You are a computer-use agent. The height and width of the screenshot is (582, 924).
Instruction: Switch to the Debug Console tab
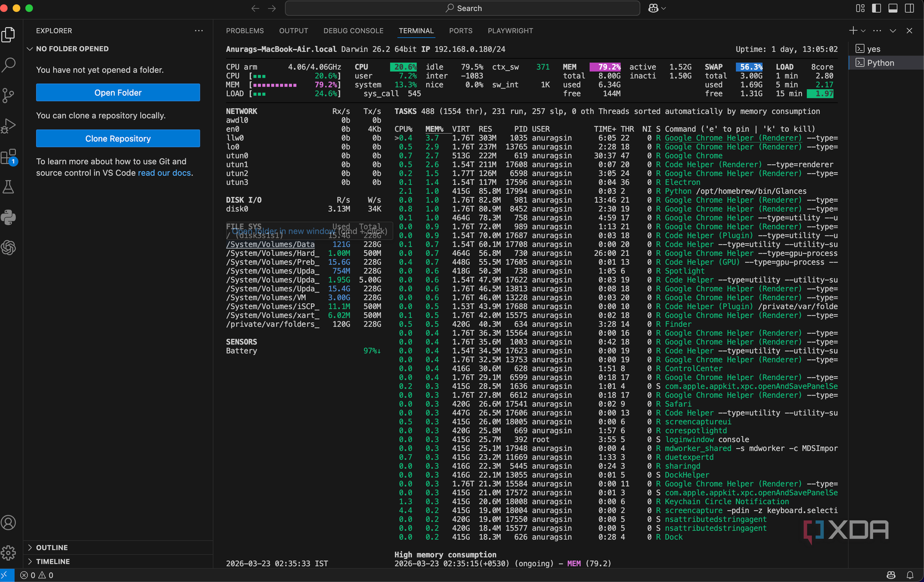[x=353, y=31]
